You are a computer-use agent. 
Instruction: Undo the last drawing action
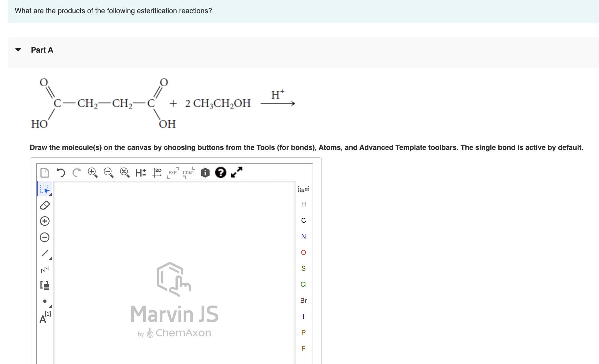(61, 173)
